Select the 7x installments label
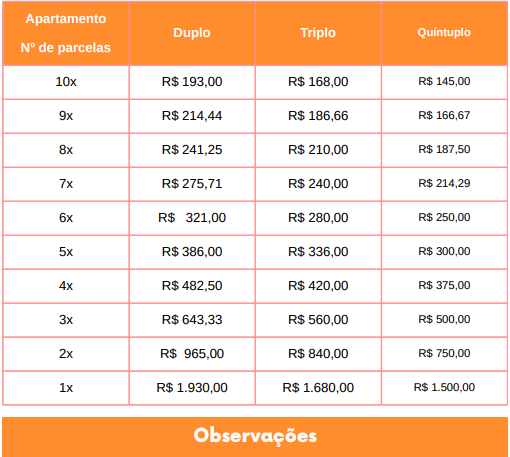The height and width of the screenshot is (457, 510). coord(66,184)
